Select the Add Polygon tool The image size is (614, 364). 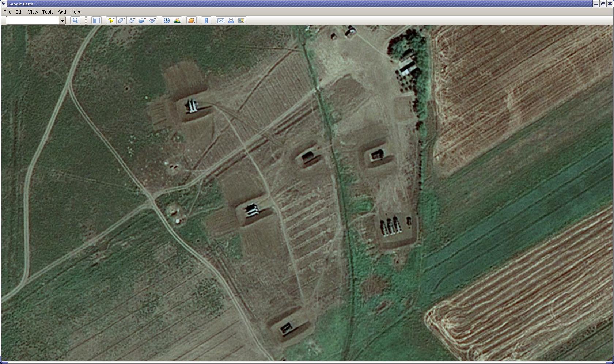click(x=121, y=20)
